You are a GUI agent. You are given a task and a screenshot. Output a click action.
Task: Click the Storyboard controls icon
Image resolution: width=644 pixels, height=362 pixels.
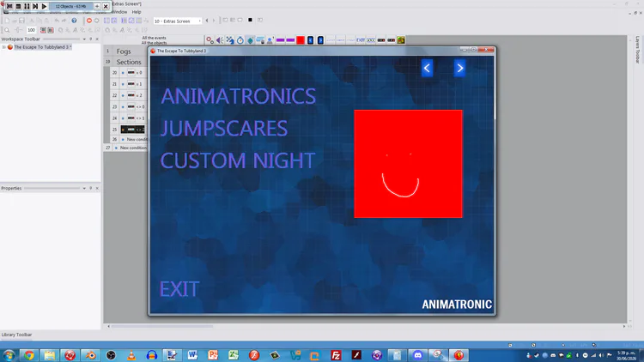point(230,39)
